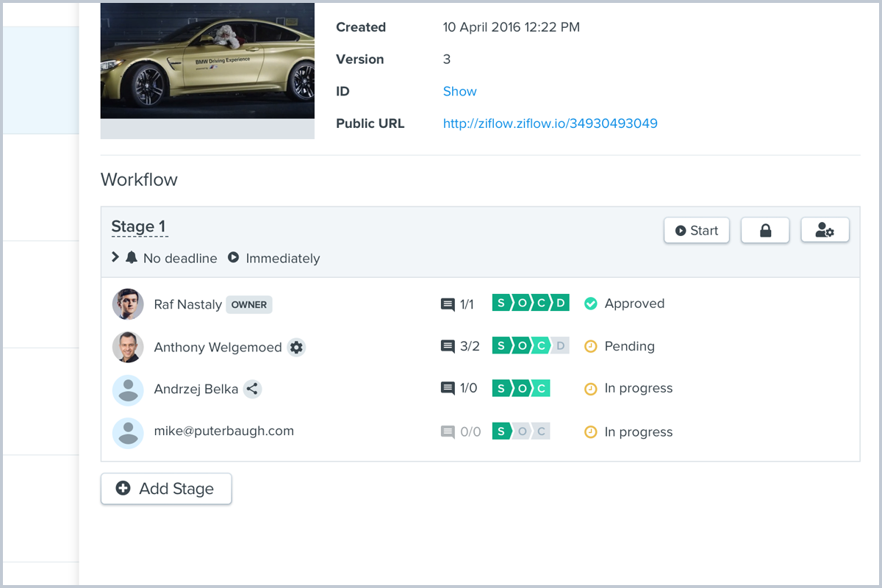Screen dimensions: 882x588
Task: Open the ziflow public URL link
Action: pyautogui.click(x=550, y=123)
